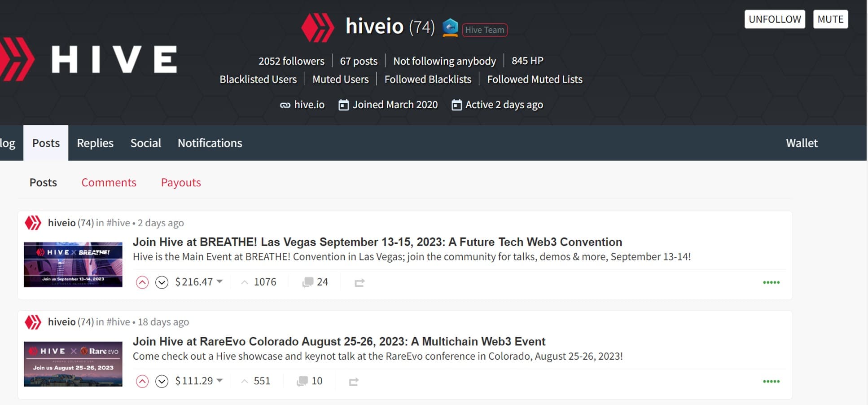The width and height of the screenshot is (868, 405).
Task: Expand the $216.47 payout dropdown
Action: point(219,282)
